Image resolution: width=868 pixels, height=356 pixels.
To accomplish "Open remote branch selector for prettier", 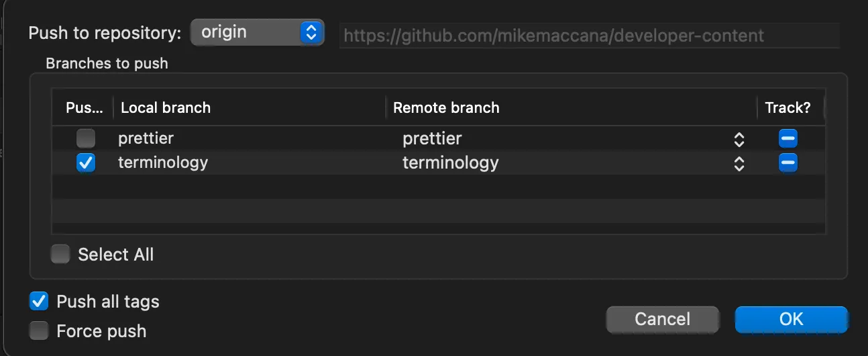I will 739,139.
